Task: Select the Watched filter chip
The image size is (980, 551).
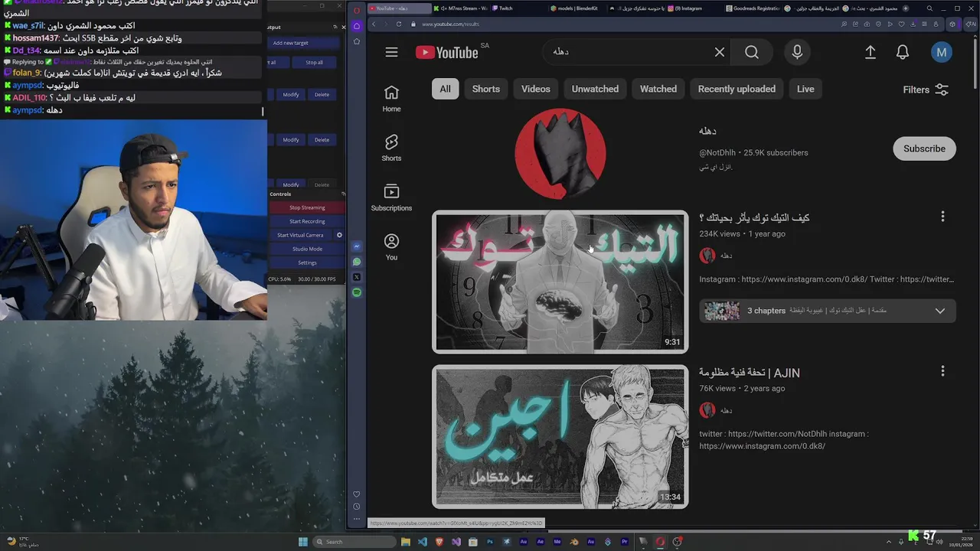Action: (x=658, y=89)
